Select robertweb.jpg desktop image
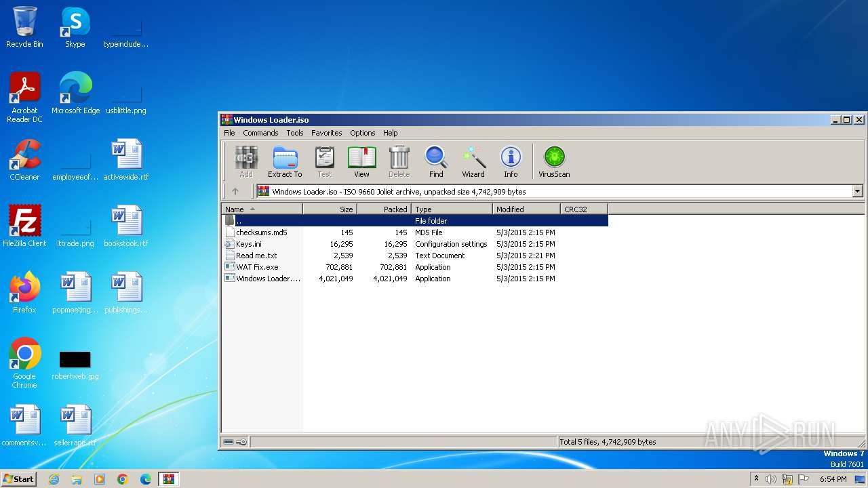Viewport: 868px width, 488px height. click(75, 366)
